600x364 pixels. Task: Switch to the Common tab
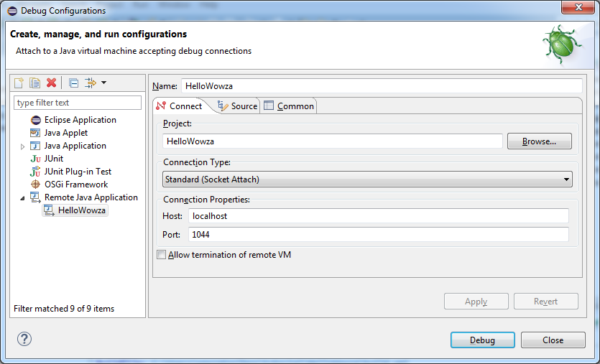[290, 106]
